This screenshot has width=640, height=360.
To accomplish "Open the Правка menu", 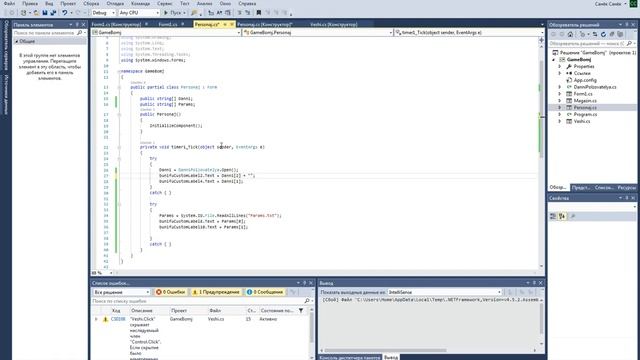I will [30, 3].
